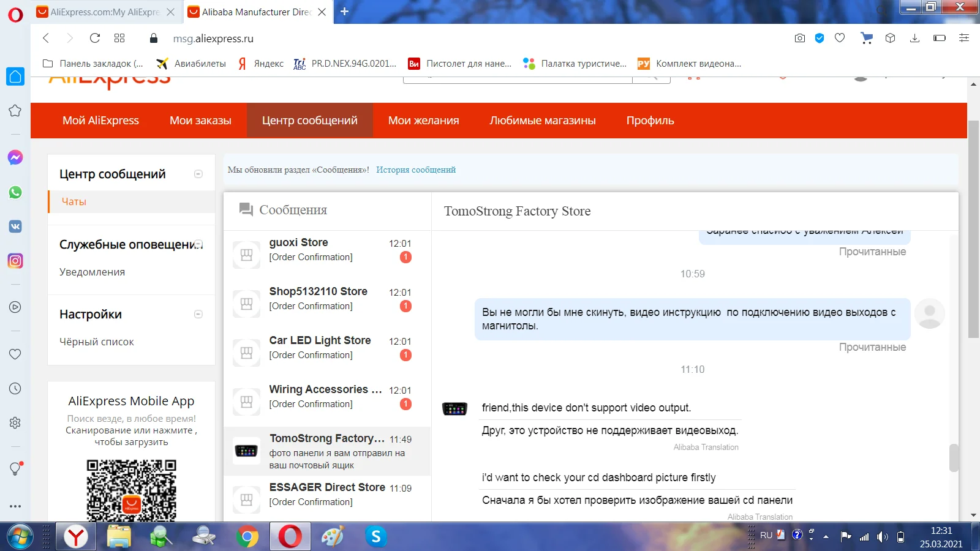
Task: Open Панель закладок bookmarks folder
Action: click(93, 63)
